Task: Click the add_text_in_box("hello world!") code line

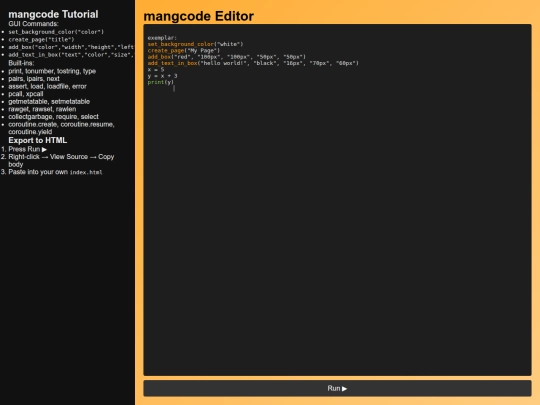Action: (x=253, y=63)
